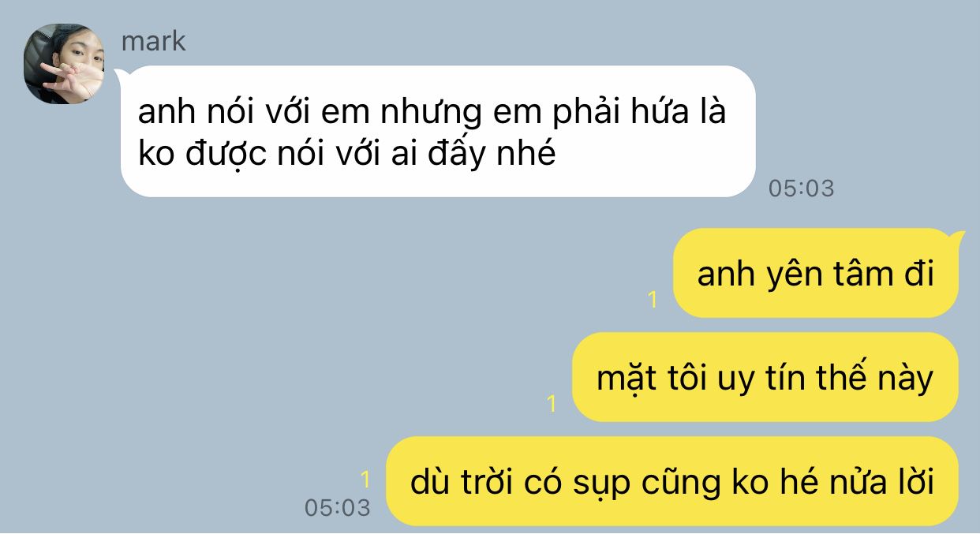Click the line "ko được nói với ai đấy nhé"

point(347,154)
